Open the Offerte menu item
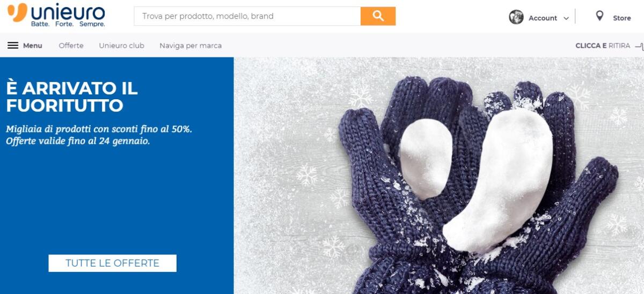The image size is (644, 294). point(71,46)
